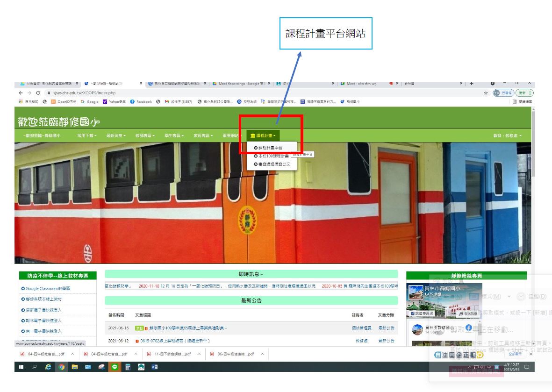The height and width of the screenshot is (392, 552).
Task: Click the 發送訊息 Facebook message button
Action: pyautogui.click(x=467, y=313)
